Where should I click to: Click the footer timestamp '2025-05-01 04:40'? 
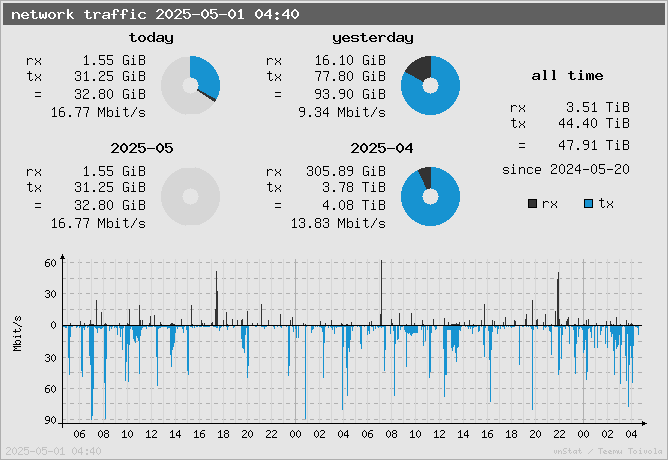53,451
